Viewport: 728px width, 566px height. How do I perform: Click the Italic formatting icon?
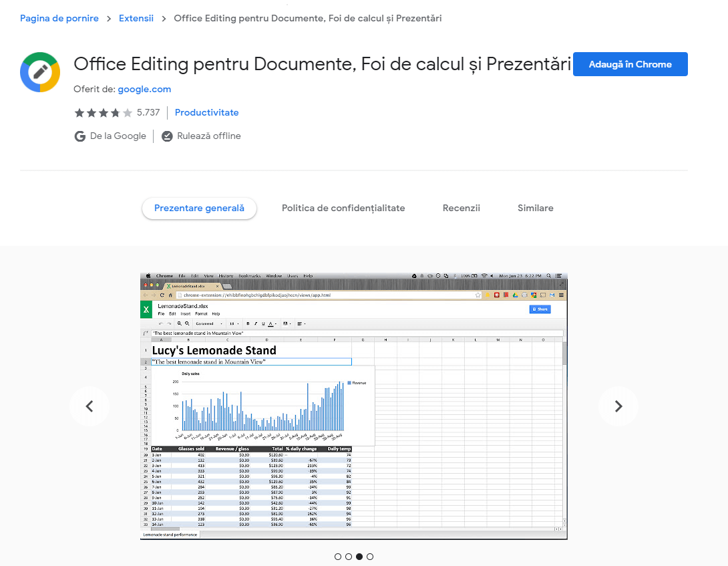255,323
